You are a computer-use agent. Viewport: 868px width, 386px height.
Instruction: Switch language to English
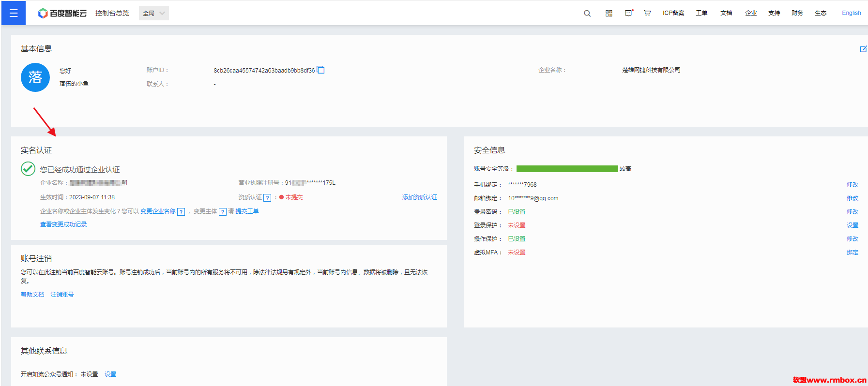(x=851, y=13)
